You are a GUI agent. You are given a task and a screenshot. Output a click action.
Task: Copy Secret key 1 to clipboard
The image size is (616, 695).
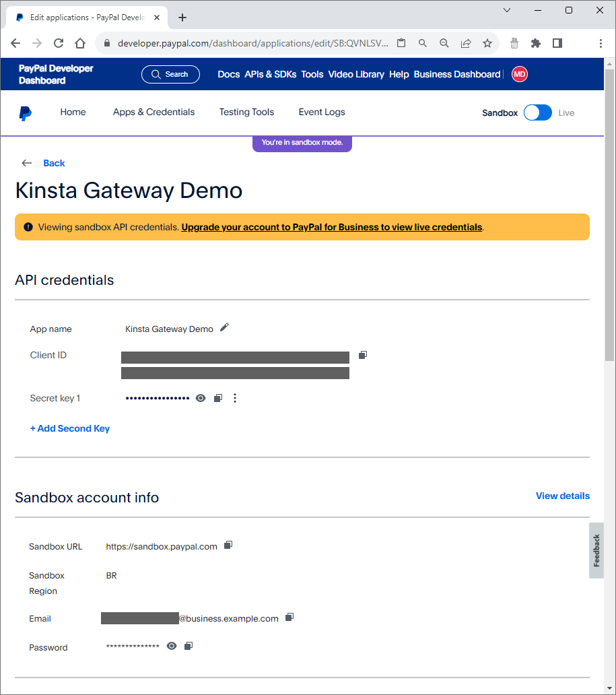coord(217,398)
